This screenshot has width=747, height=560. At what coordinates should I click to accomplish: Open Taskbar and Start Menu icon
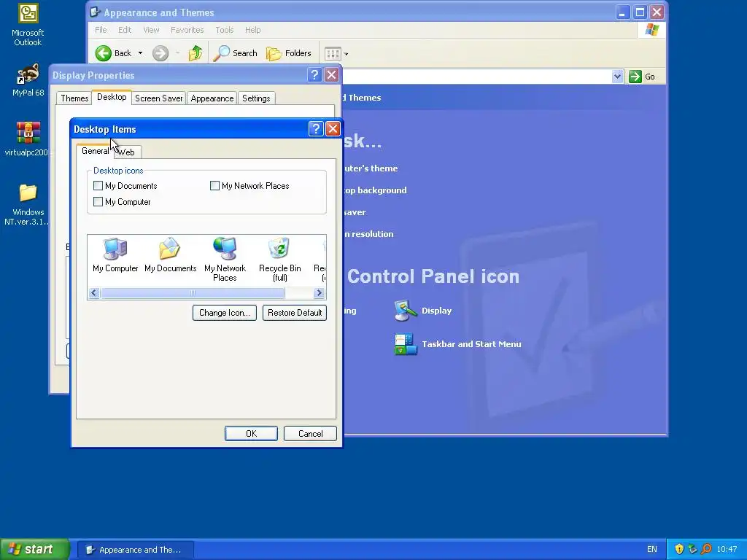458,344
